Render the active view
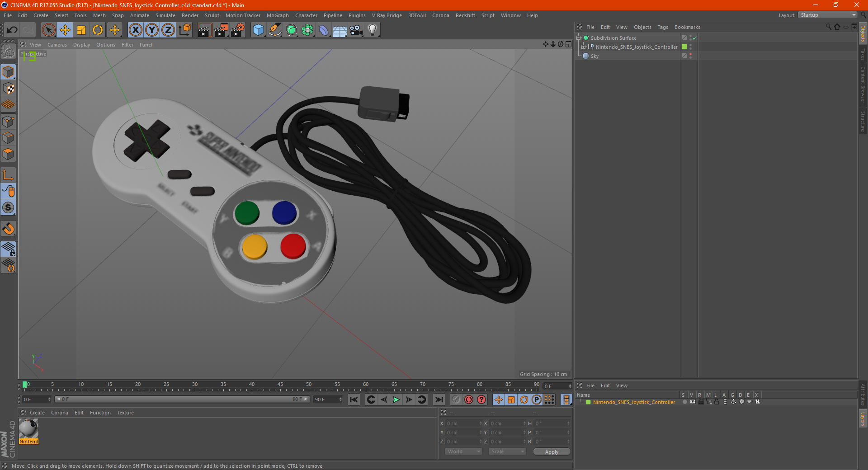Image resolution: width=868 pixels, height=470 pixels. 204,30
